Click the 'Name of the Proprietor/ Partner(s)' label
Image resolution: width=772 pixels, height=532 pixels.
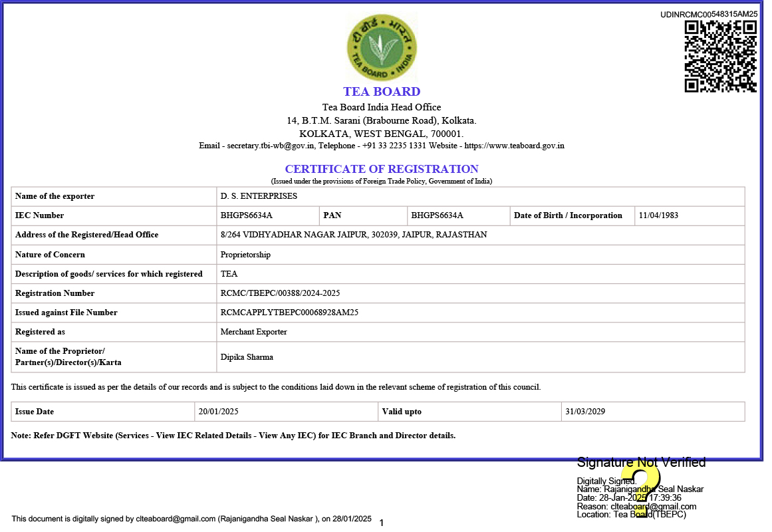68,356
